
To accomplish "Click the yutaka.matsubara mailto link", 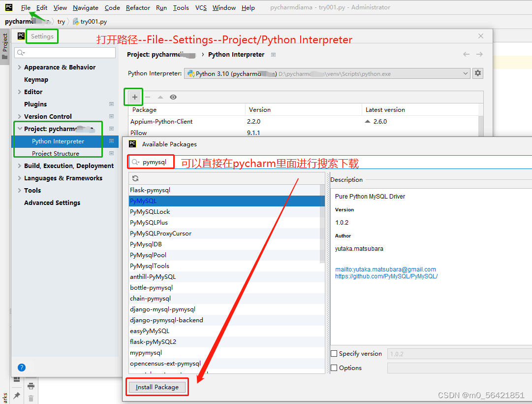I will [385, 269].
